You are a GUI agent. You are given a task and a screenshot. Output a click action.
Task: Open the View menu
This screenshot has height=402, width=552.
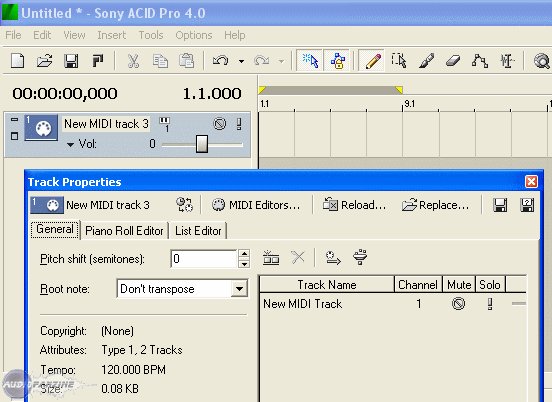(74, 35)
